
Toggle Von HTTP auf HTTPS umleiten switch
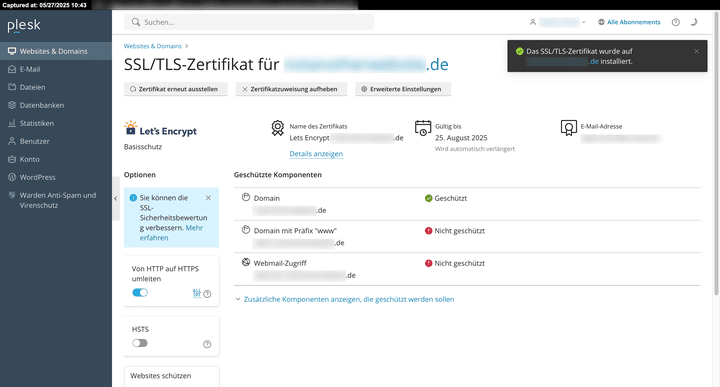140,292
